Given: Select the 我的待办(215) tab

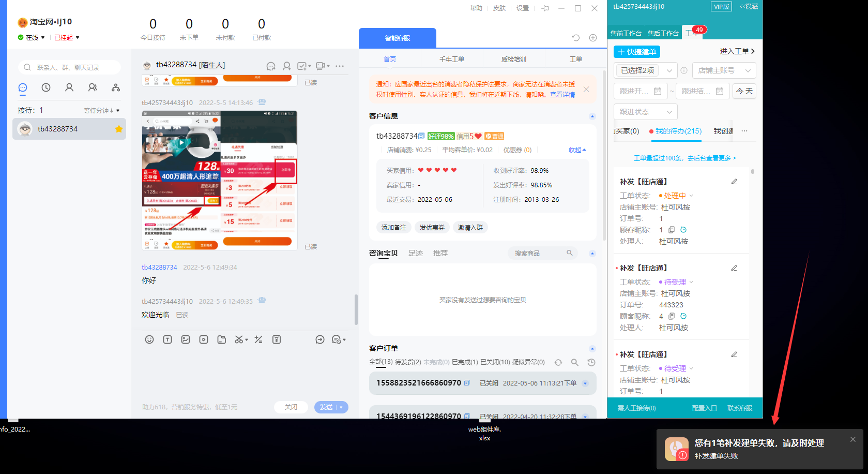Looking at the screenshot, I should pyautogui.click(x=676, y=131).
